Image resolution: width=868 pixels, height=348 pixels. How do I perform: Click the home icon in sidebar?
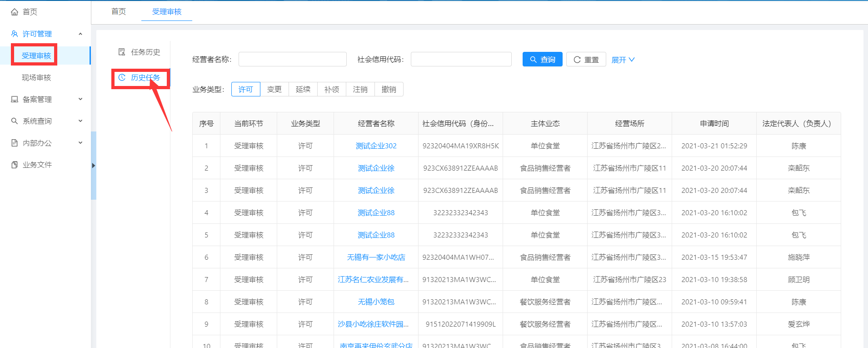tap(15, 12)
